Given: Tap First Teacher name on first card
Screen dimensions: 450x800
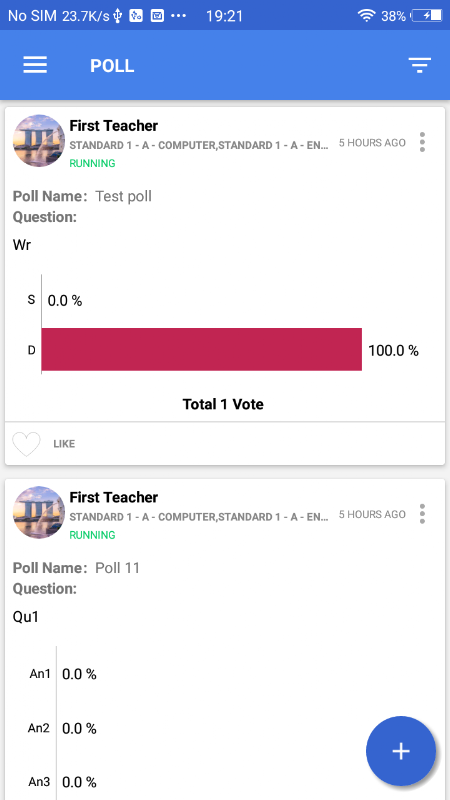Looking at the screenshot, I should 114,126.
